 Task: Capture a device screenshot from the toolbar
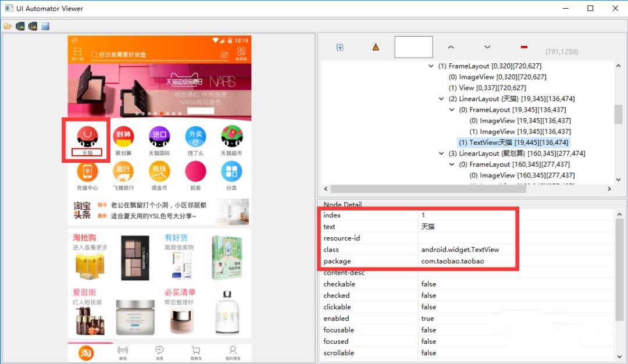20,26
